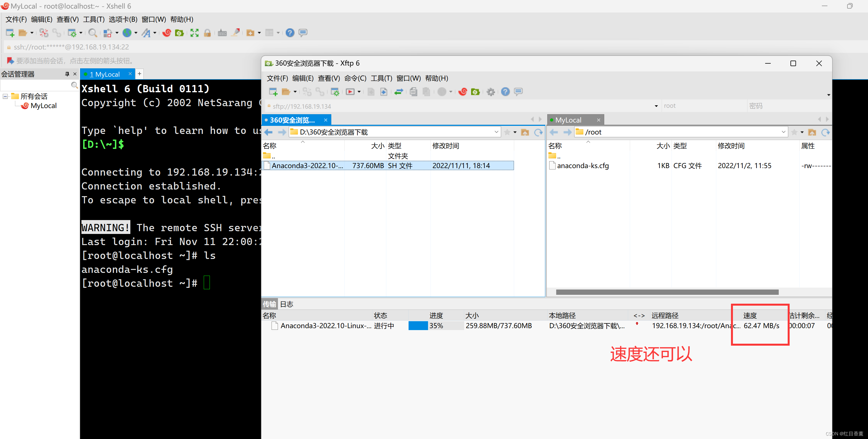Screen dimensions: 868x439
Task: Click Xftp session properties icon
Action: click(x=335, y=92)
